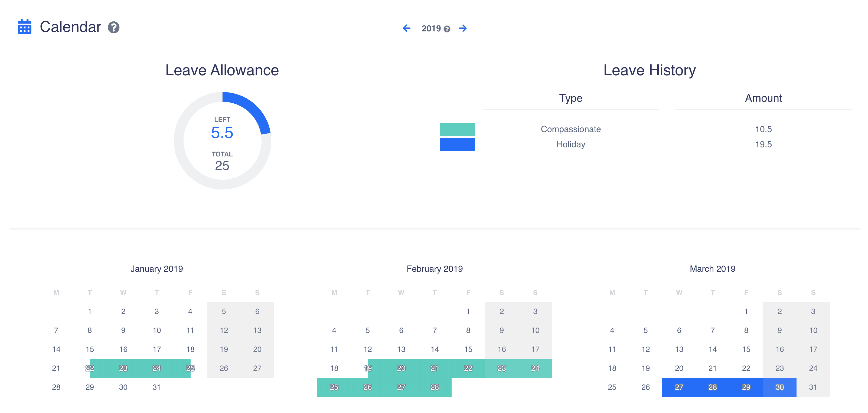Select highlighted January 22 leave day
868x413 pixels.
click(90, 368)
